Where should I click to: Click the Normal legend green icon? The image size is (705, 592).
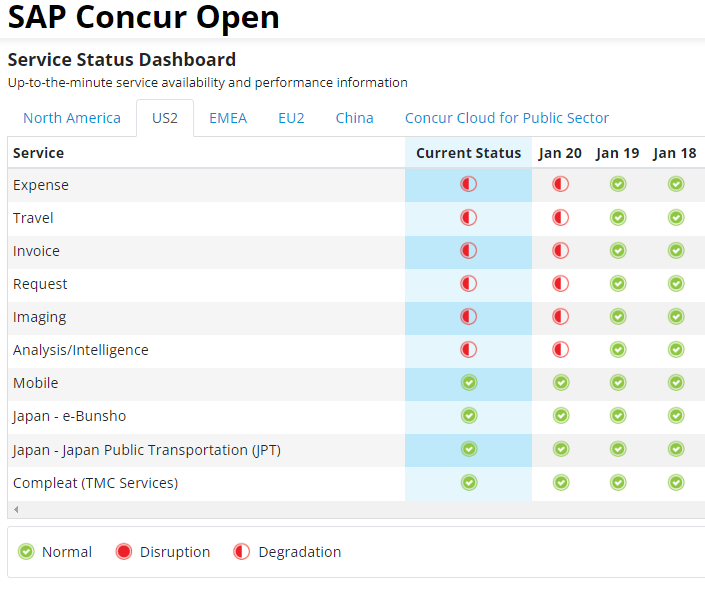click(26, 552)
